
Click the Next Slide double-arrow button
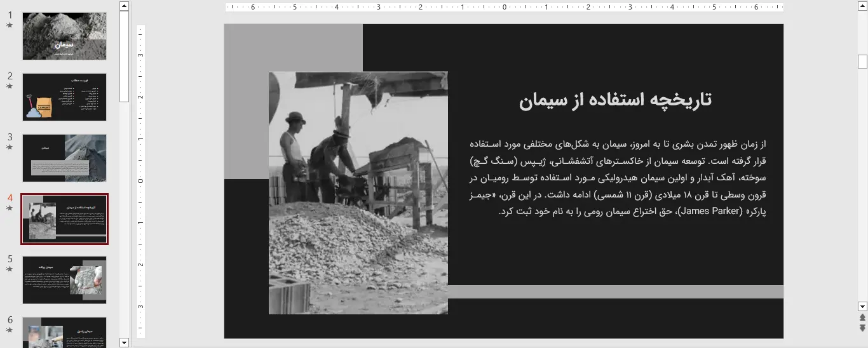point(862,328)
